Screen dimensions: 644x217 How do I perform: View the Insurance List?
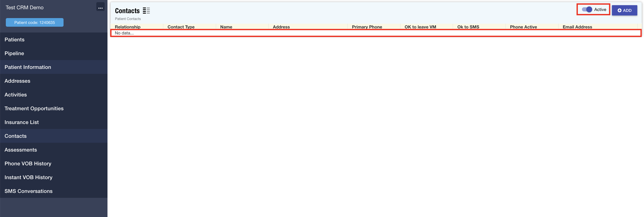22,122
